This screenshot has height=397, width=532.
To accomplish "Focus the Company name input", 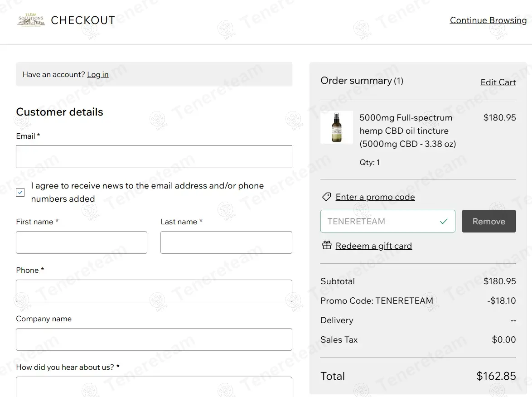I will coord(154,339).
